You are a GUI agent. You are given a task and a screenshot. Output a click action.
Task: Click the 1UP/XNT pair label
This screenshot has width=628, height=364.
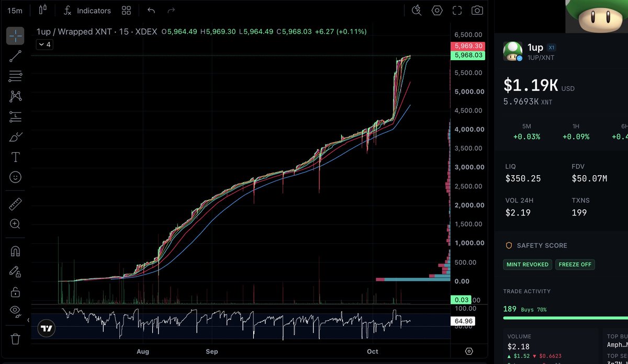[541, 58]
